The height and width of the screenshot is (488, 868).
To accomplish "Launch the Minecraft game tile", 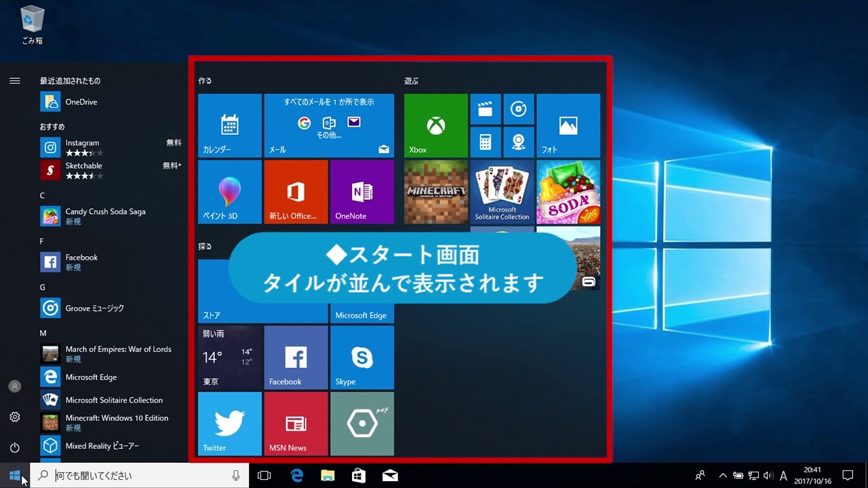I will pyautogui.click(x=436, y=192).
